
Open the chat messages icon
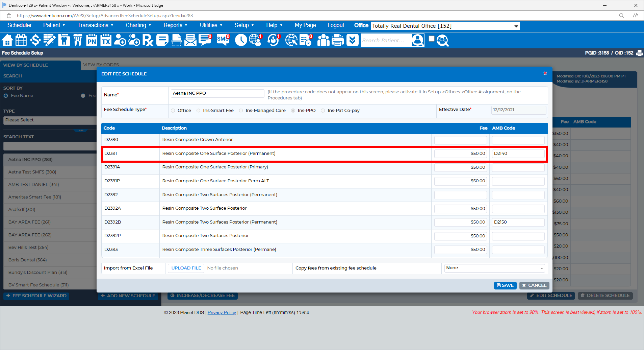pos(205,40)
